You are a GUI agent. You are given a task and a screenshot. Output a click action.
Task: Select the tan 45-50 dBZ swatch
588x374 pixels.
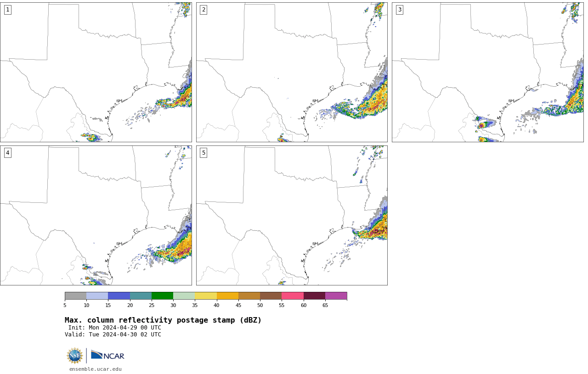pyautogui.click(x=249, y=296)
